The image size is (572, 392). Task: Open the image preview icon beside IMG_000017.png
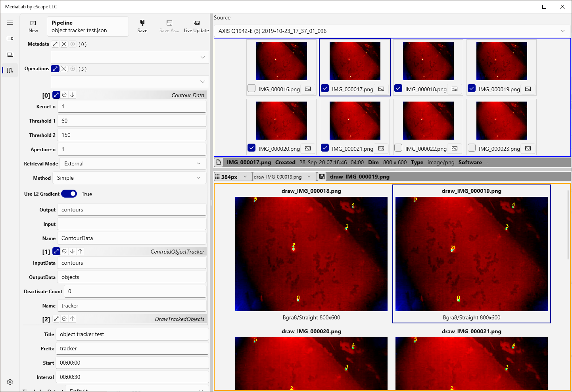pyautogui.click(x=381, y=89)
